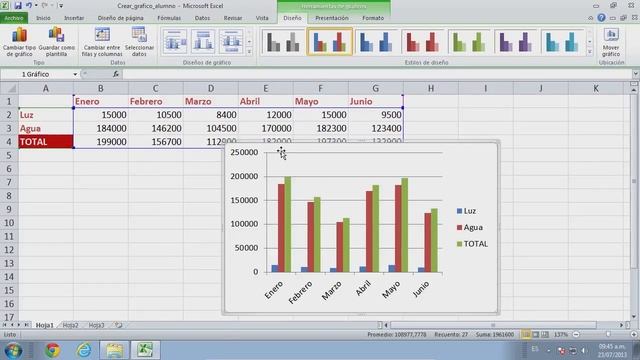This screenshot has width=640, height=360.
Task: Expand chart styles gallery dropdown
Action: [589, 52]
